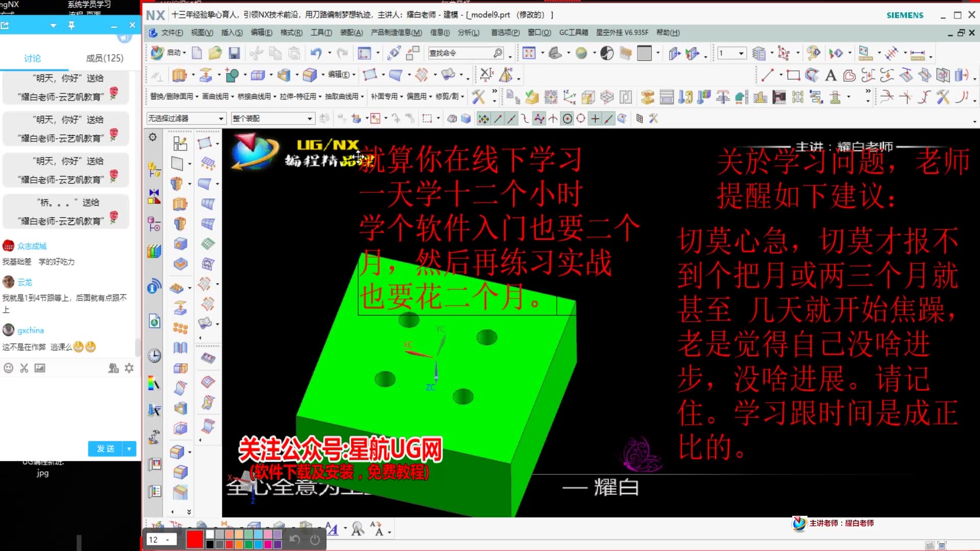
Task: Save the part with the floppy disk icon
Action: pos(234,53)
